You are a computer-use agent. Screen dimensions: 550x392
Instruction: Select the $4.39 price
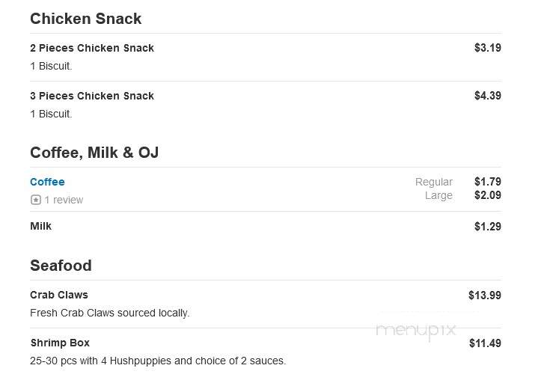point(488,95)
